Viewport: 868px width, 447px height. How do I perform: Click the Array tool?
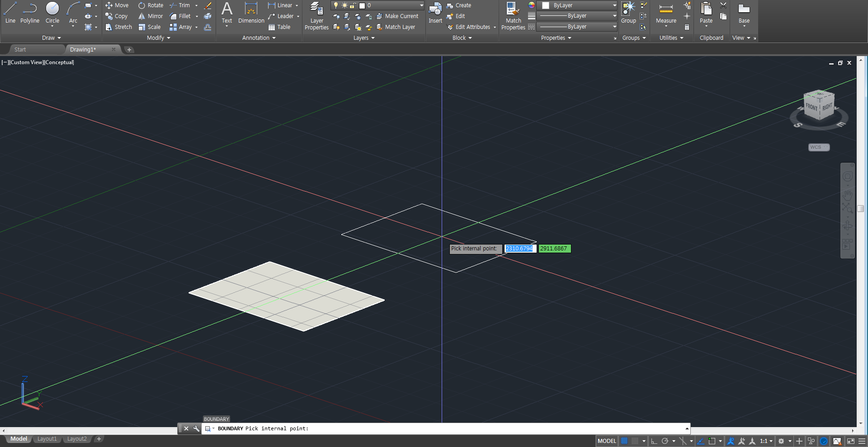tap(181, 27)
